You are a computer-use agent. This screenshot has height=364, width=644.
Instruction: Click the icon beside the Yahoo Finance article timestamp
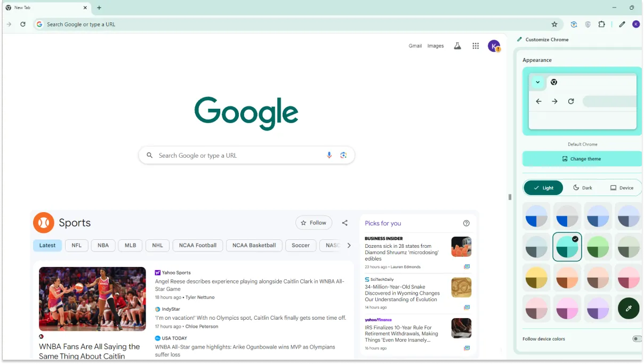pos(466,348)
